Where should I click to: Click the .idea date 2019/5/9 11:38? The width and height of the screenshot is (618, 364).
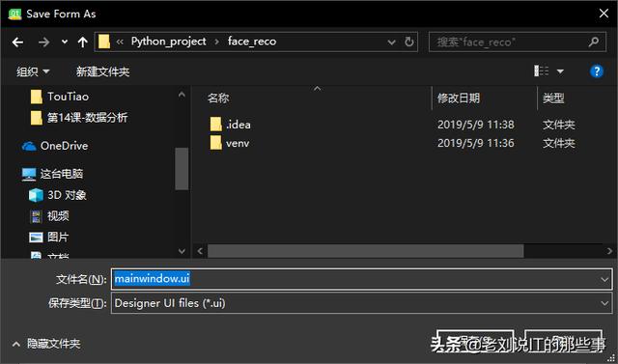coord(476,125)
